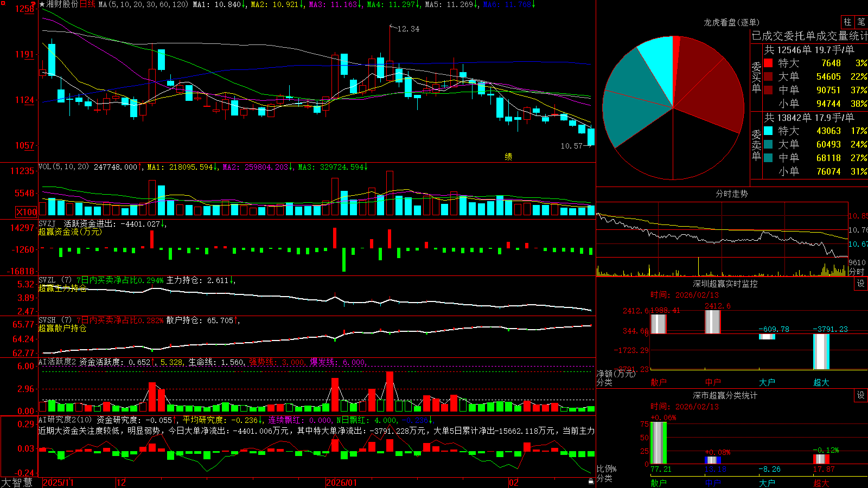The height and width of the screenshot is (488, 868).
Task: Select the 日线 period label
Action: coord(87,4)
